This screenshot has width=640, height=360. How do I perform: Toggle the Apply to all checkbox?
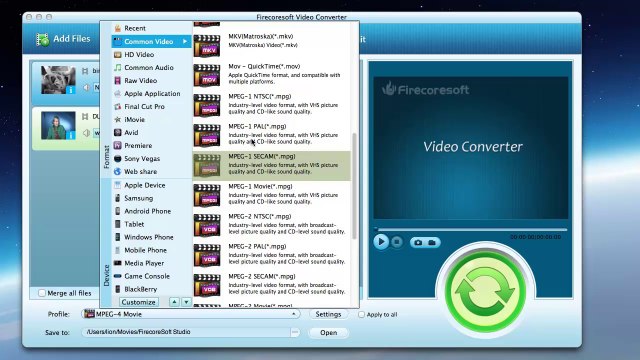[361, 315]
